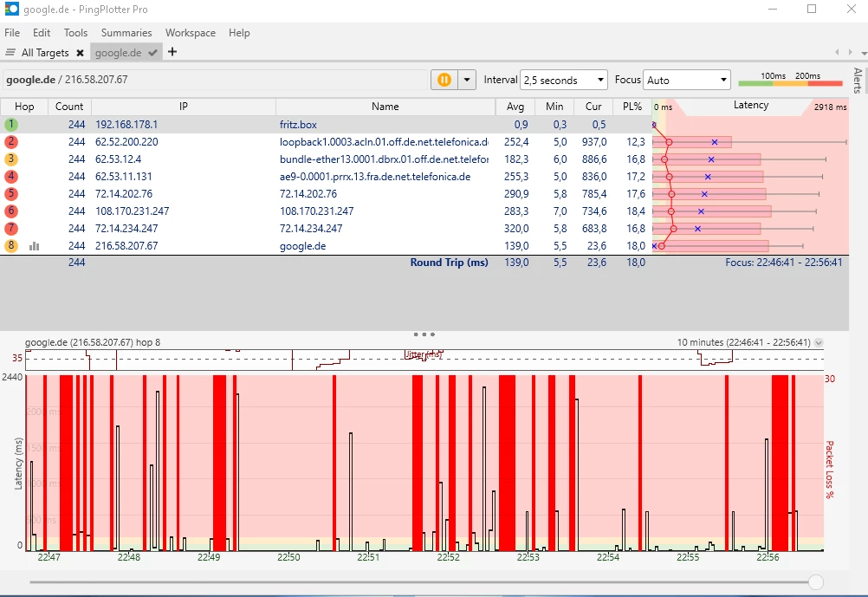Open dropdown arrow beside the pause button
This screenshot has width=868, height=597.
pyautogui.click(x=467, y=80)
